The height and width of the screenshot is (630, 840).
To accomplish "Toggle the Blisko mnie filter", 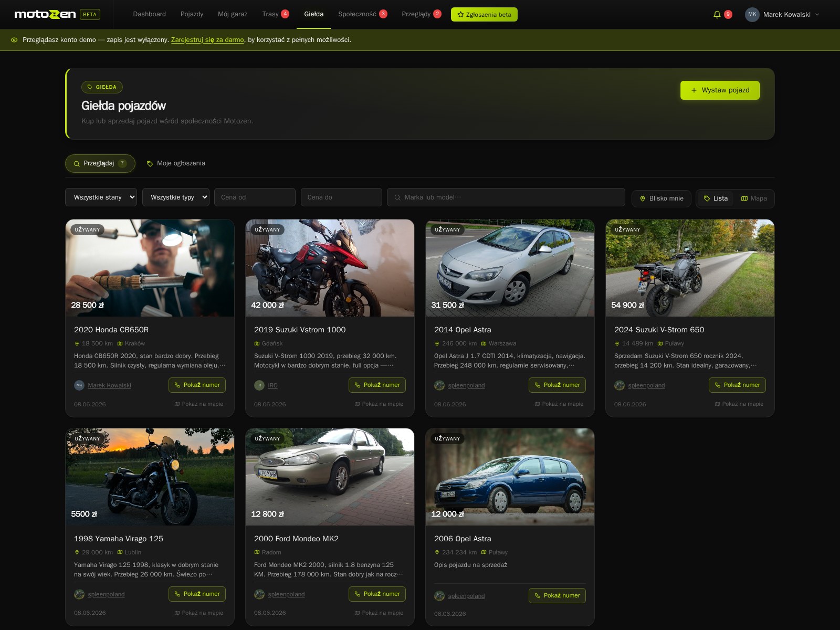I will (661, 198).
